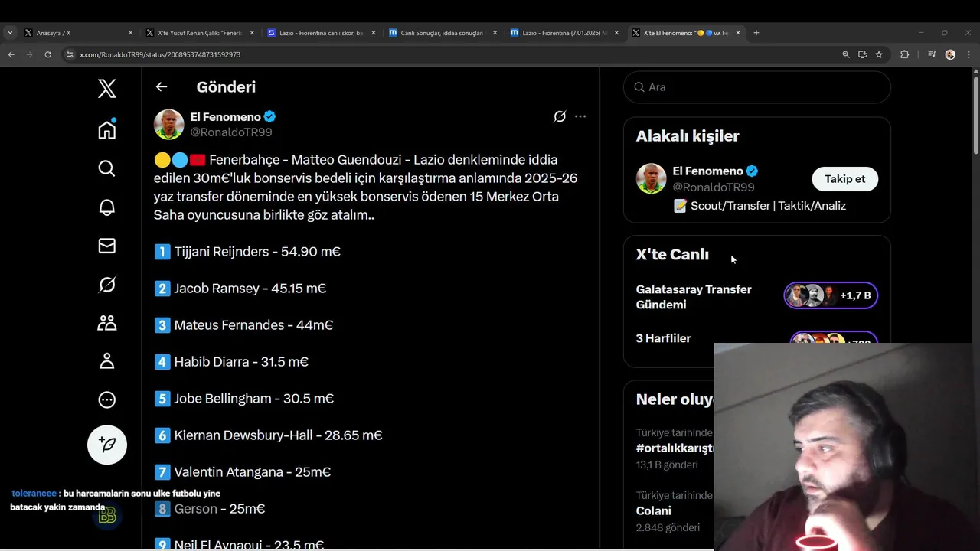This screenshot has width=980, height=551.
Task: Close the Canlı Sonuçlar tab
Action: (495, 33)
